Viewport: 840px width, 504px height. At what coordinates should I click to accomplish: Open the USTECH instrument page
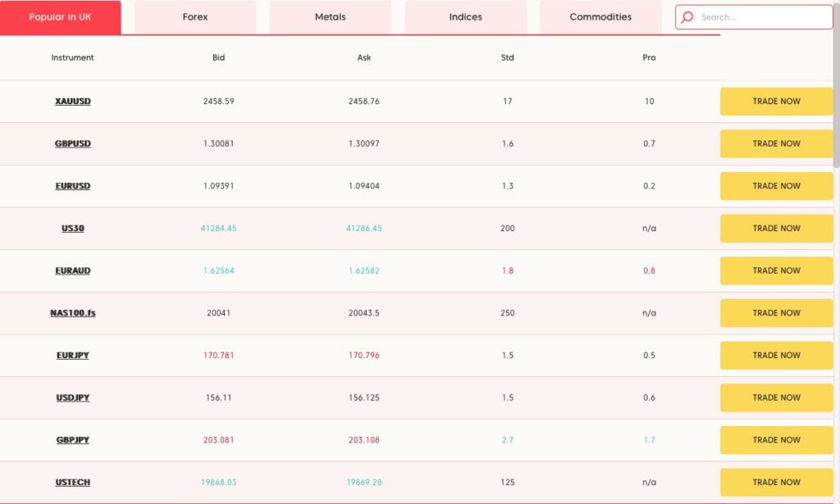71,482
